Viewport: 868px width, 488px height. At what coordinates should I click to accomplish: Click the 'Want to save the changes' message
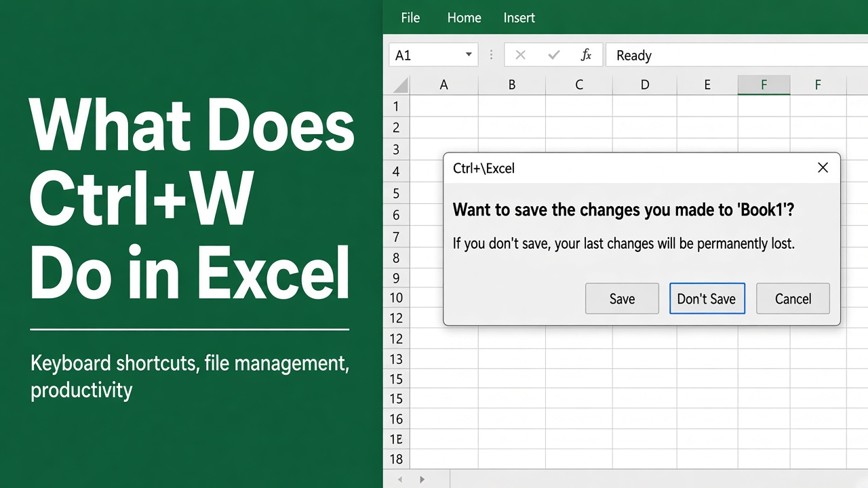coord(623,209)
